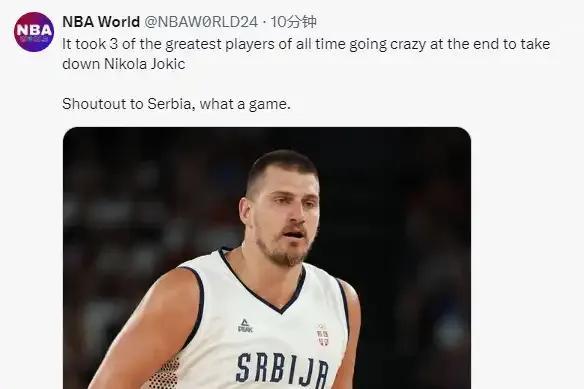Viewport: 584px width, 389px height.
Task: Select the line "Shoutout to Serbia, what a game."
Action: pyautogui.click(x=176, y=104)
